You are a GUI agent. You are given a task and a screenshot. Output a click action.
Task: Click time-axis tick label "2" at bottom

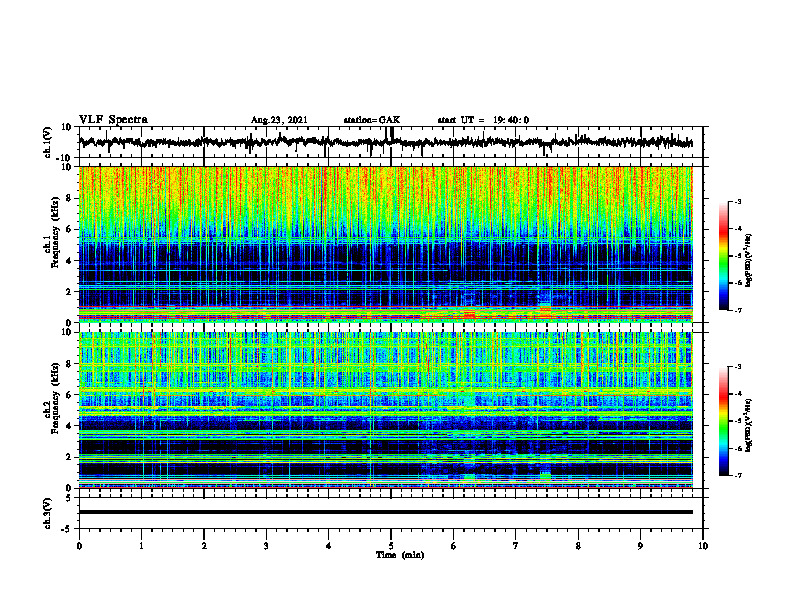tap(204, 546)
